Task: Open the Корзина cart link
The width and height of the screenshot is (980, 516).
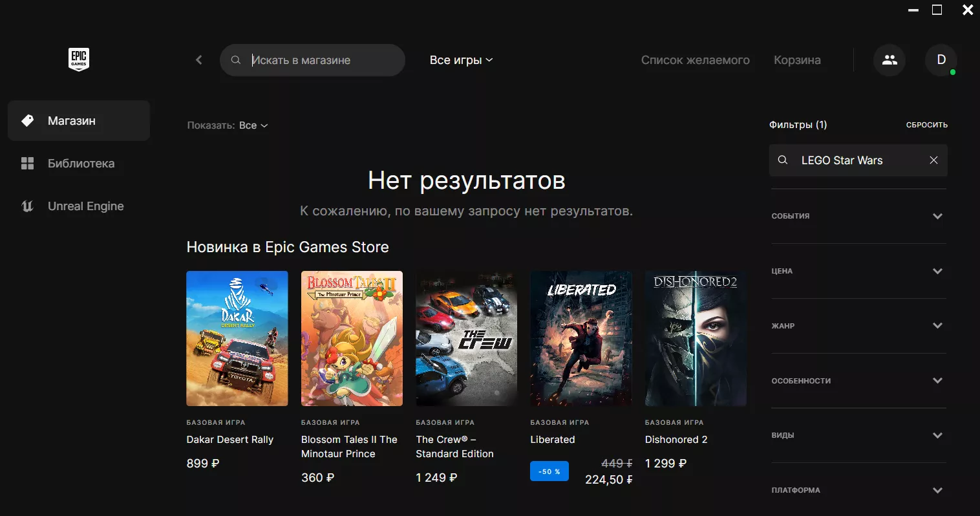Action: click(x=797, y=60)
